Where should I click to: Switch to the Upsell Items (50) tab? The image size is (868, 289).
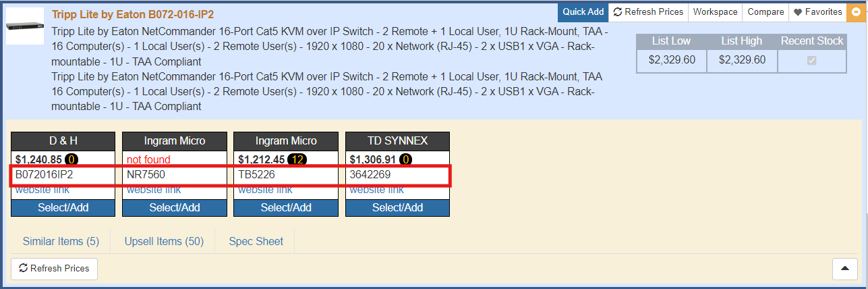[164, 241]
